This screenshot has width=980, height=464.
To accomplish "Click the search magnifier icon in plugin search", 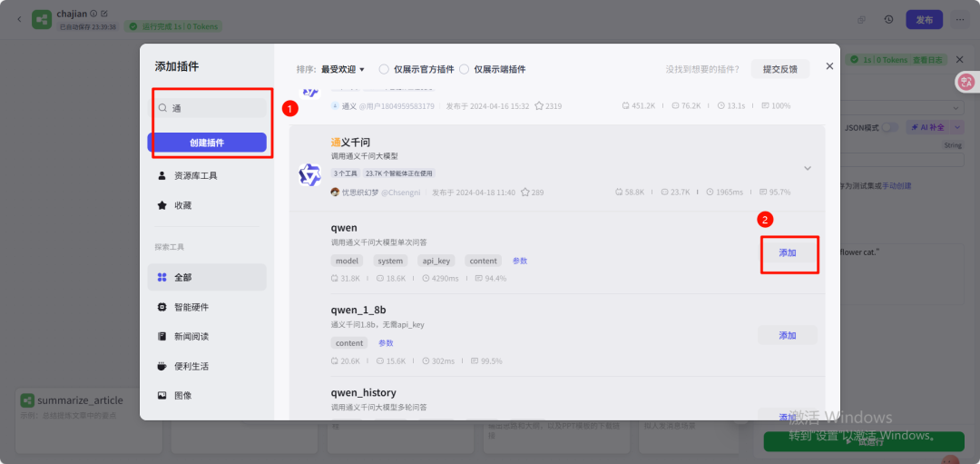I will (162, 108).
